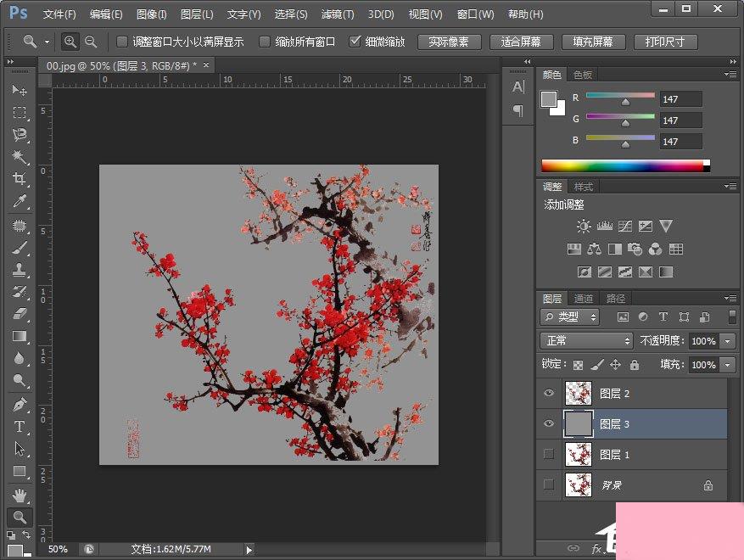Switch to the 通道 tab

(x=583, y=298)
